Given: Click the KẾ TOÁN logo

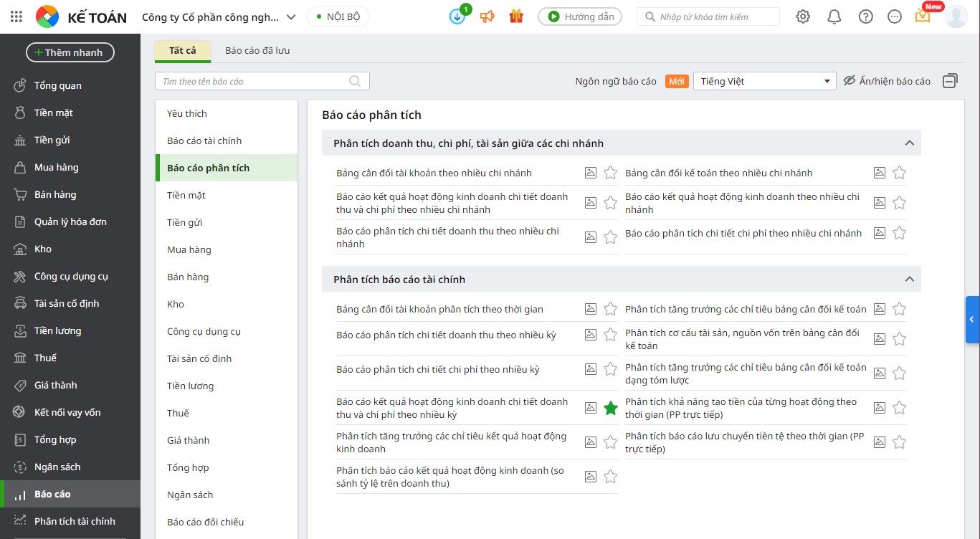Looking at the screenshot, I should [81, 16].
